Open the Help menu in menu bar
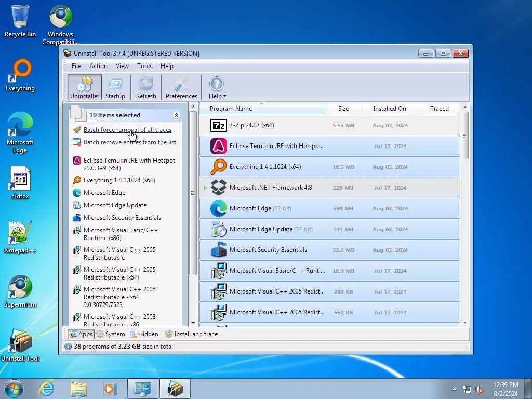Image resolution: width=532 pixels, height=399 pixels. pyautogui.click(x=167, y=66)
